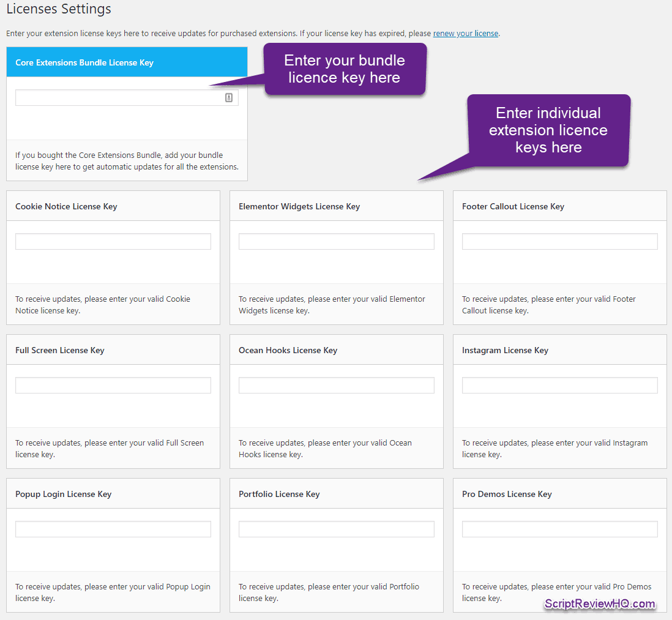Image resolution: width=672 pixels, height=620 pixels.
Task: Select the Core Extensions Bundle License Key header
Action: 127,62
